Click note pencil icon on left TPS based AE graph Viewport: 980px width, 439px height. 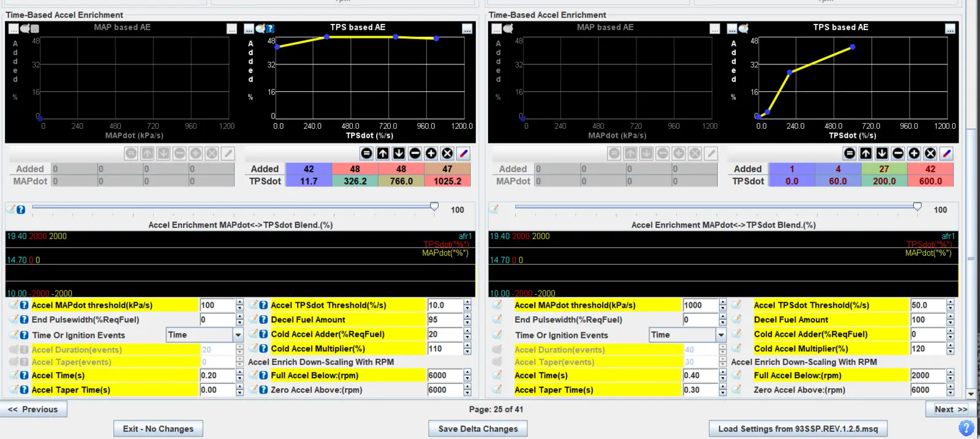coord(260,28)
